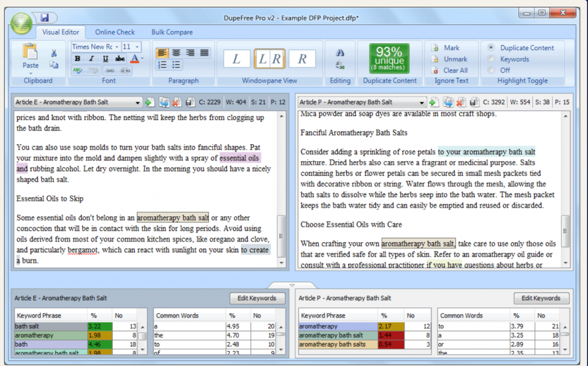
Task: Click the Copy icon in Clipboard group
Action: (x=54, y=65)
